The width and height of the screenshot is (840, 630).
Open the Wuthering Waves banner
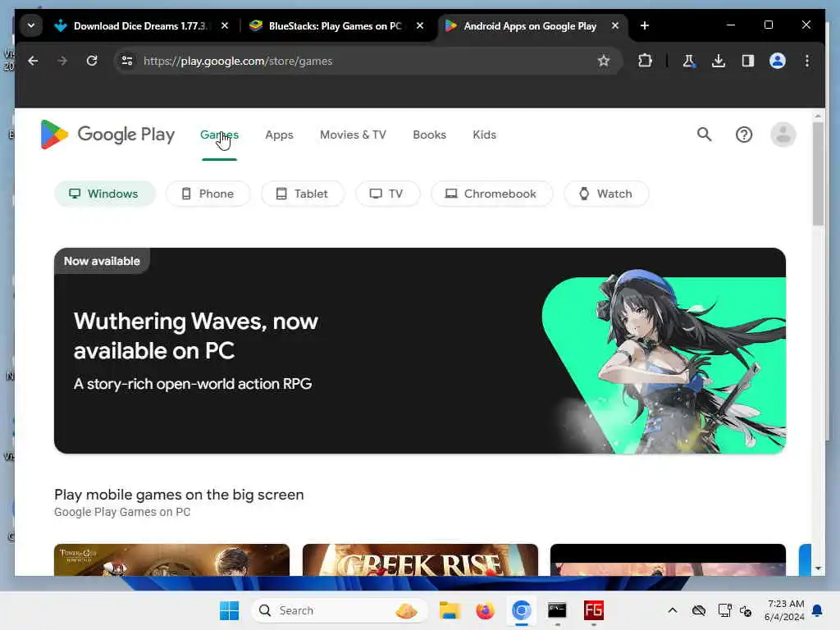point(419,350)
